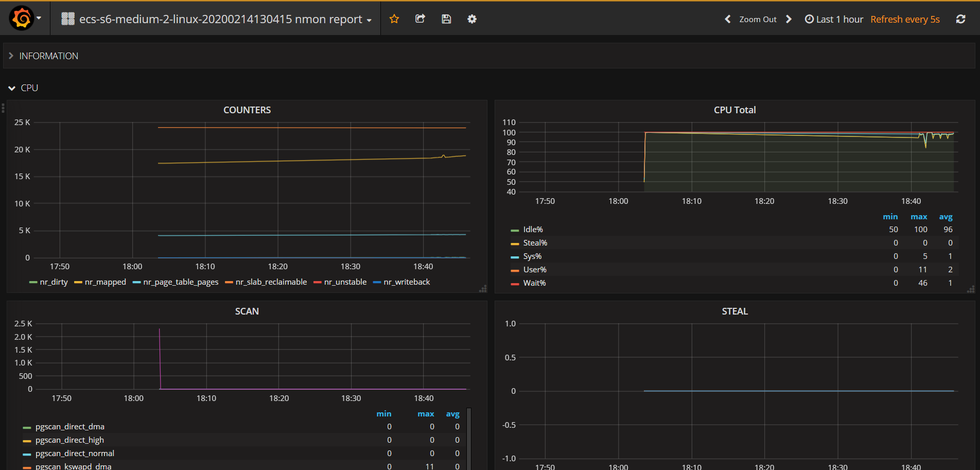Star this dashboard as favorite
This screenshot has width=980, height=470.
click(394, 19)
